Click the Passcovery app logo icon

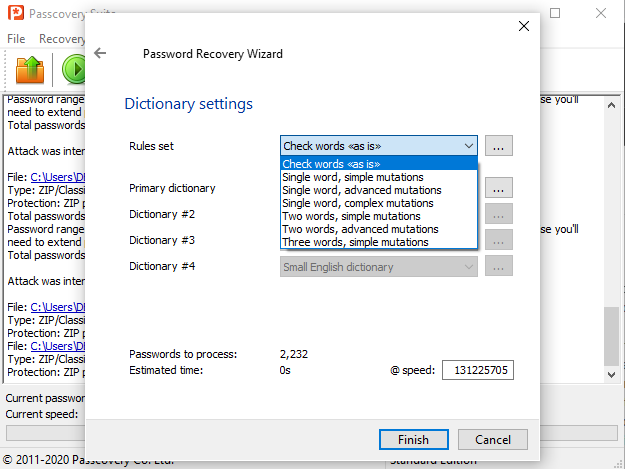pos(16,13)
